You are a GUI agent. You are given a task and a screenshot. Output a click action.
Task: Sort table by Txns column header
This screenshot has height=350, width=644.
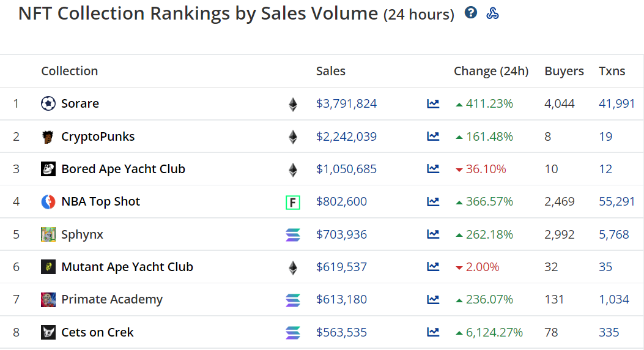click(x=612, y=71)
